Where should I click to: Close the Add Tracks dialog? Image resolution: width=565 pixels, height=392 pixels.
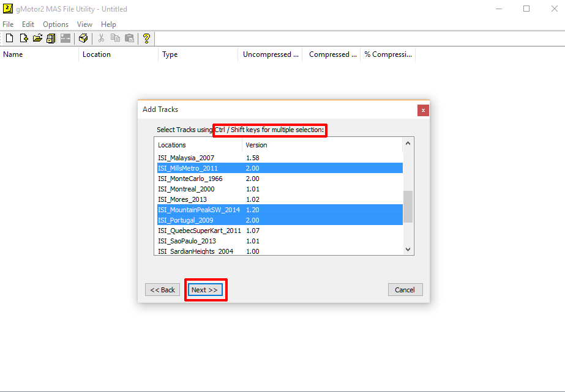(423, 110)
